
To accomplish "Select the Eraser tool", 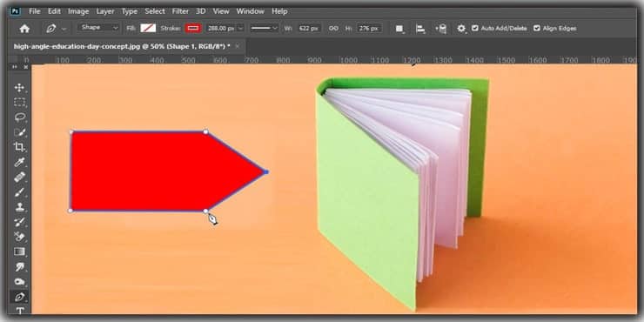I will [19, 237].
